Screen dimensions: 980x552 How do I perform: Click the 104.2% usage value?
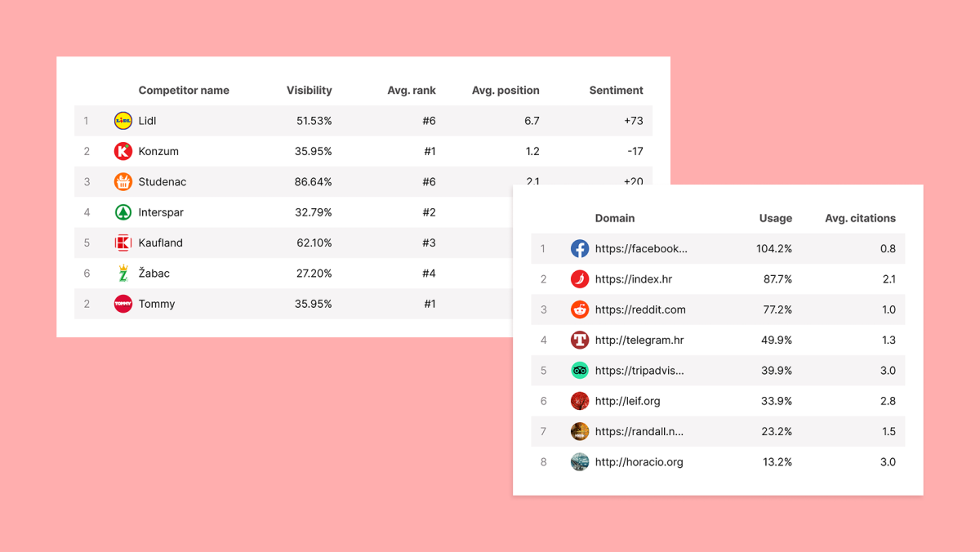(774, 249)
